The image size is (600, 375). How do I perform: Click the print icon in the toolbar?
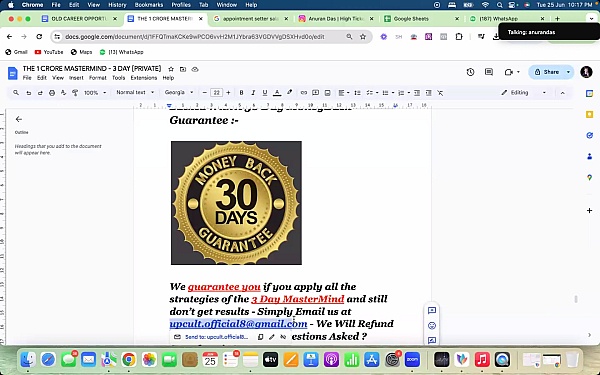point(52,93)
